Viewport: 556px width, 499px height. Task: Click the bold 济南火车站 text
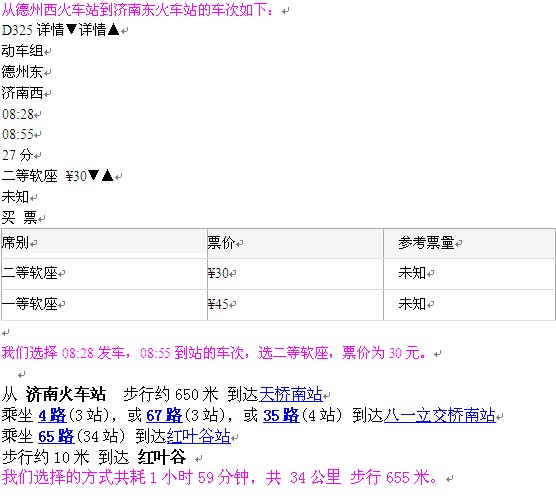(x=66, y=394)
